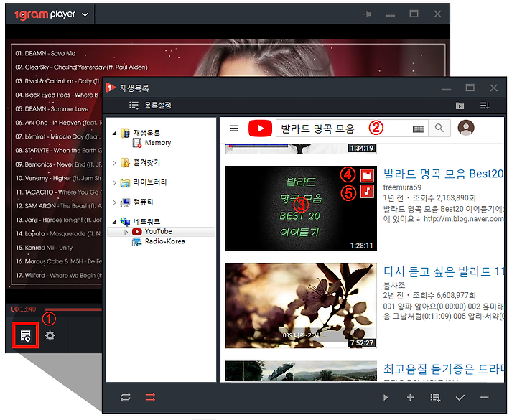Click the plus add item button

point(410,398)
